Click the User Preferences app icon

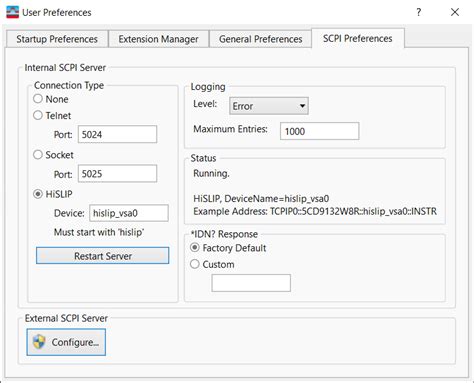(x=13, y=12)
